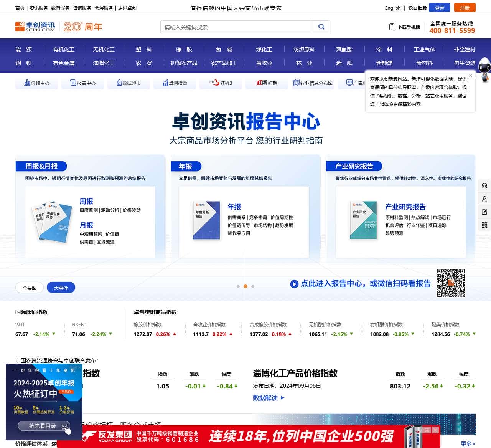This screenshot has height=448, width=491.
Task: Click the 年度分析报告 cover thumbnail
Action: point(206,220)
